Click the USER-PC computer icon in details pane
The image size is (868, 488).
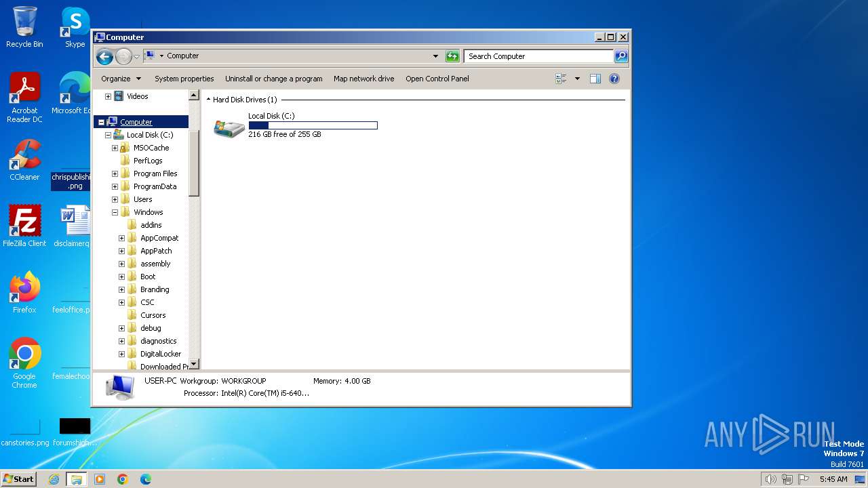point(120,387)
